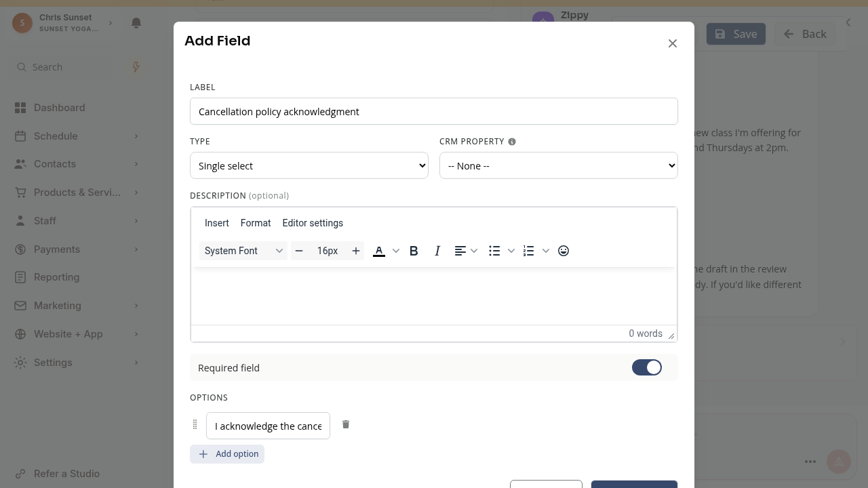
Task: Expand the bullet list style arrow
Action: click(x=511, y=251)
